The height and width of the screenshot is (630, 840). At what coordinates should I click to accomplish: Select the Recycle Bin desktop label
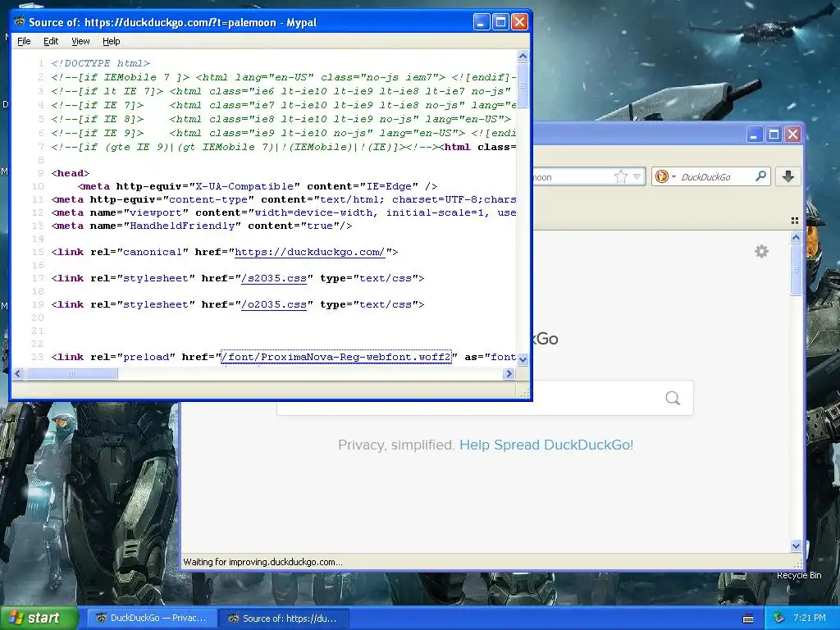click(799, 575)
